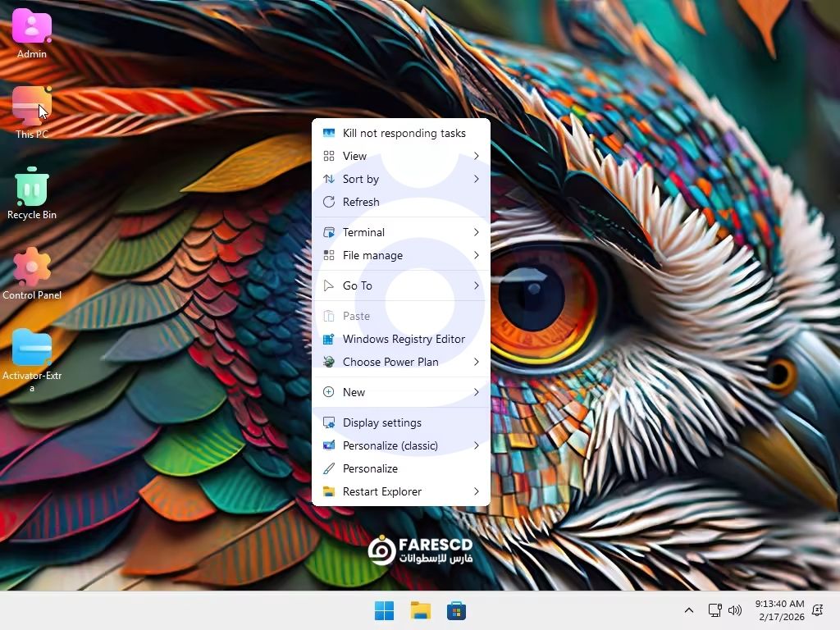The image size is (840, 630).
Task: Open File Explorer from the taskbar
Action: (x=421, y=610)
